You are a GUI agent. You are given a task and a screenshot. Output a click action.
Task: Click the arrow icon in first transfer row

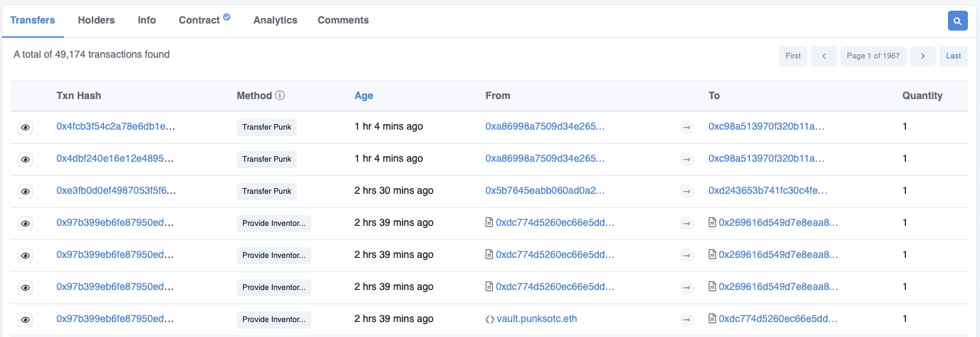(687, 128)
